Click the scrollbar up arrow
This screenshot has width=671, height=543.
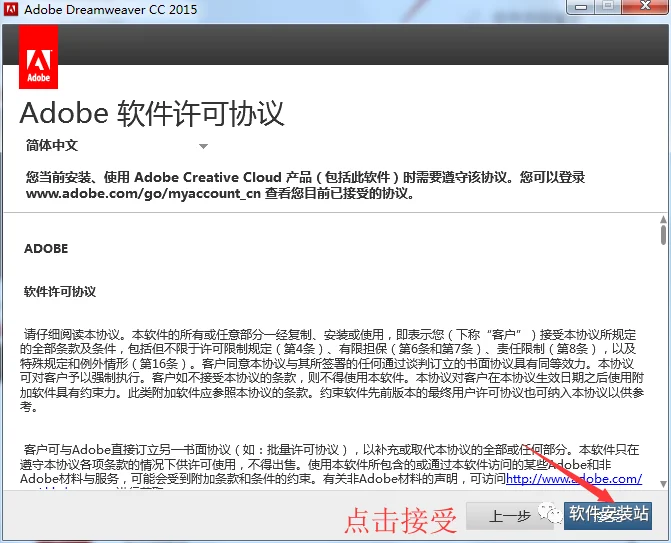click(x=663, y=220)
